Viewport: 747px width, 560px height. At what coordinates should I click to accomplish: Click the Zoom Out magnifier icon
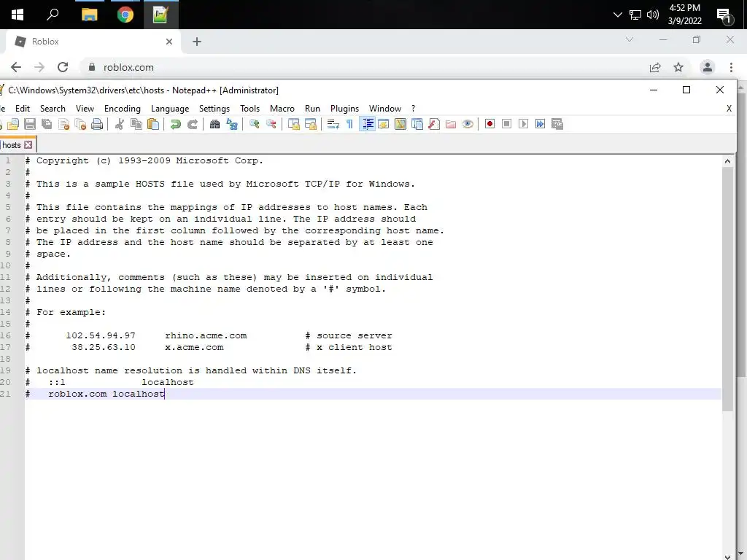coord(271,124)
